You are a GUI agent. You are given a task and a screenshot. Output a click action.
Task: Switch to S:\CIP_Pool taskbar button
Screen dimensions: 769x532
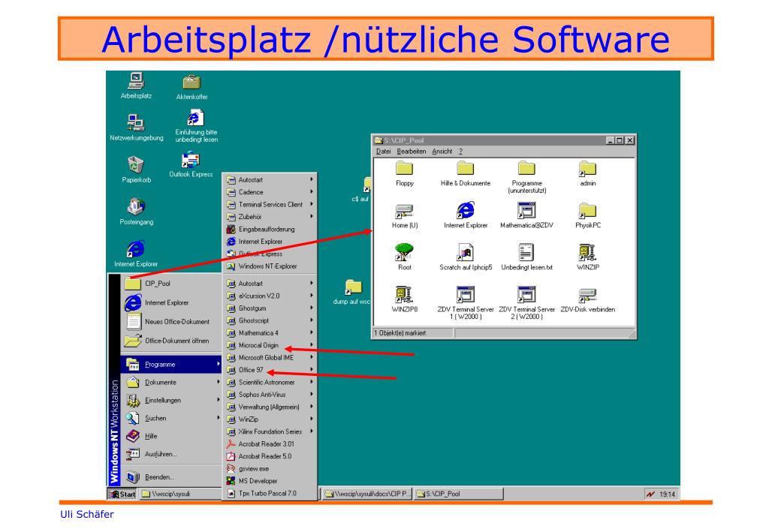pos(458,494)
